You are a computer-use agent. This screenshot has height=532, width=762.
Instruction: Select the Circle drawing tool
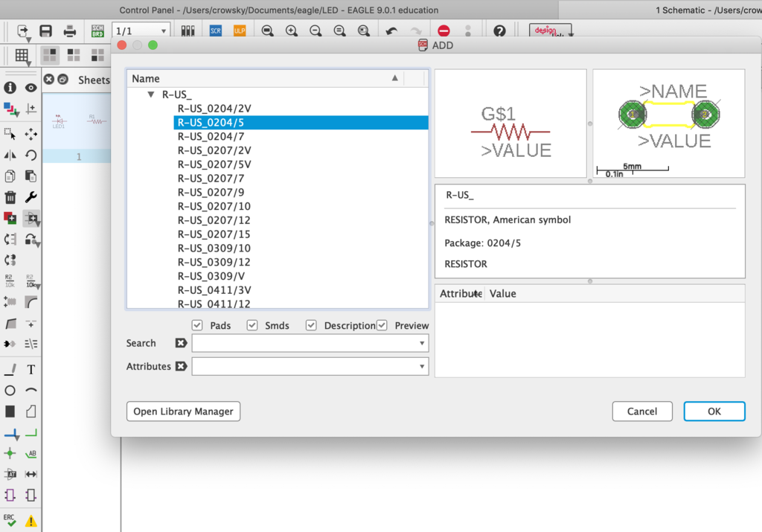(x=10, y=391)
